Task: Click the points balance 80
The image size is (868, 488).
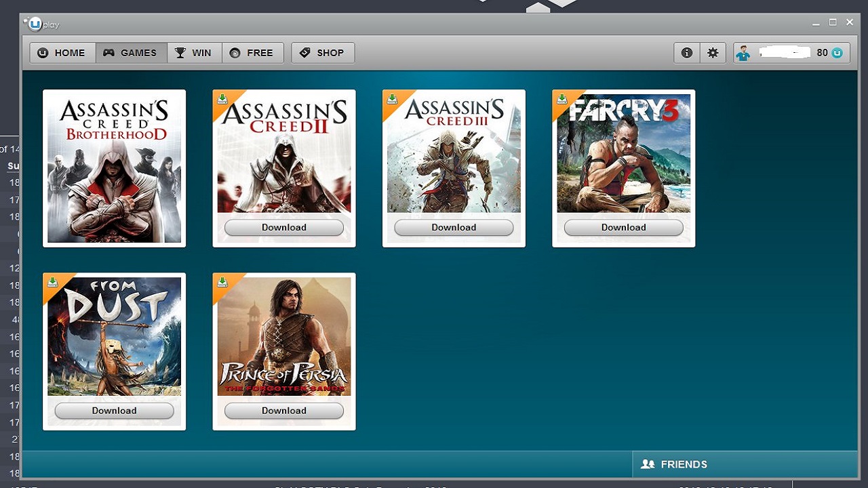Action: [x=822, y=53]
